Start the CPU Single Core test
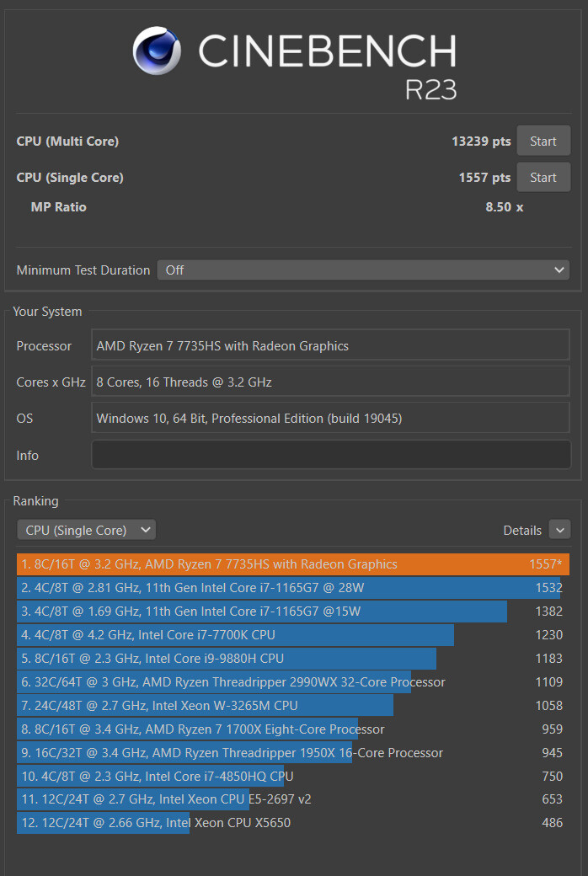588x876 pixels. point(543,178)
